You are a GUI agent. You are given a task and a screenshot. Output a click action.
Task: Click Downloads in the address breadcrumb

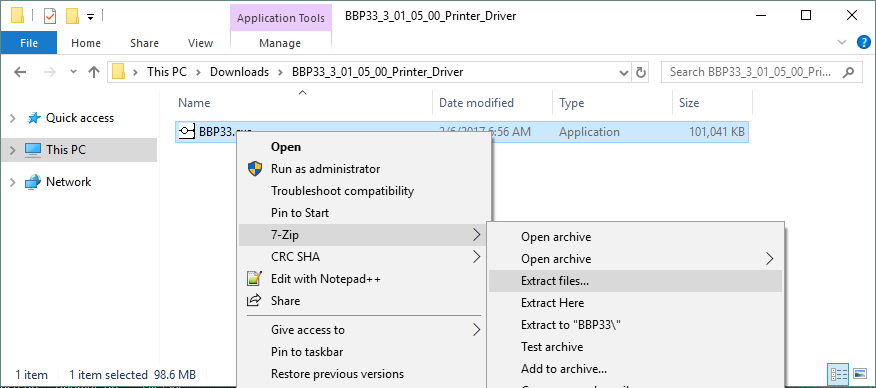click(x=239, y=72)
